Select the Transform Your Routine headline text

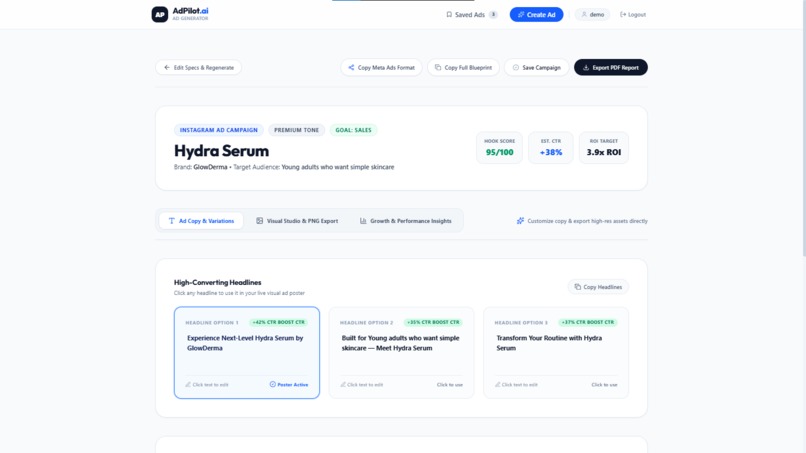[549, 343]
